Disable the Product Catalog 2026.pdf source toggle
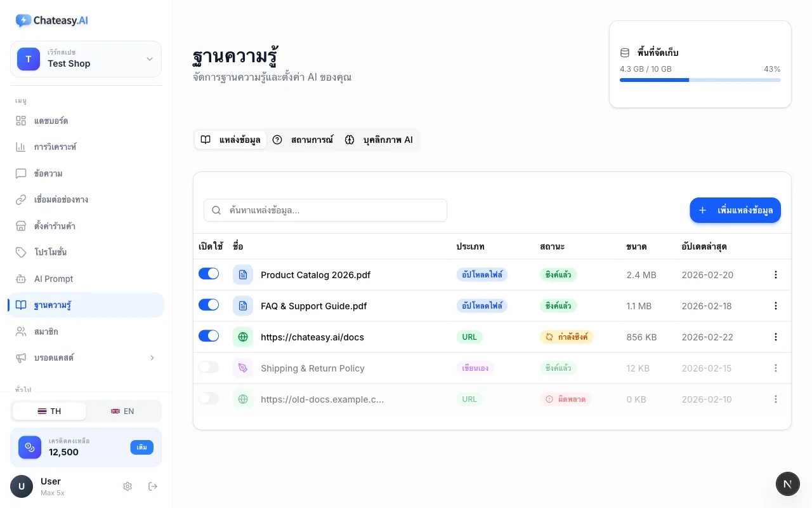Viewport: 812px width, 508px height. pos(209,274)
